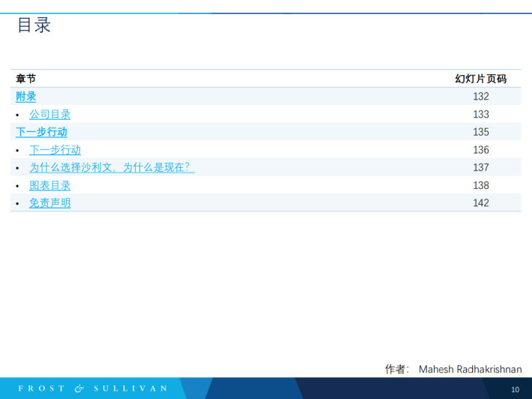Click page number 138 for 图表目录
Screen dimensions: 532x399
coord(480,185)
